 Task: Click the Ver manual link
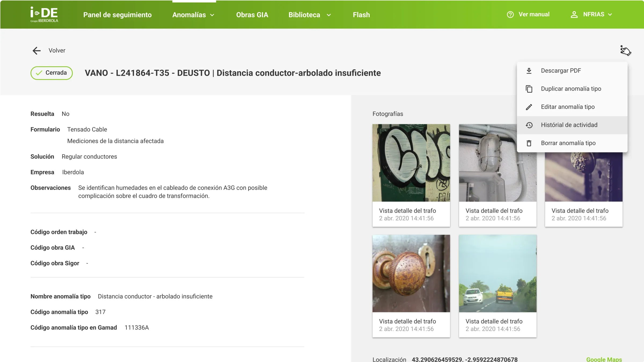click(x=534, y=14)
